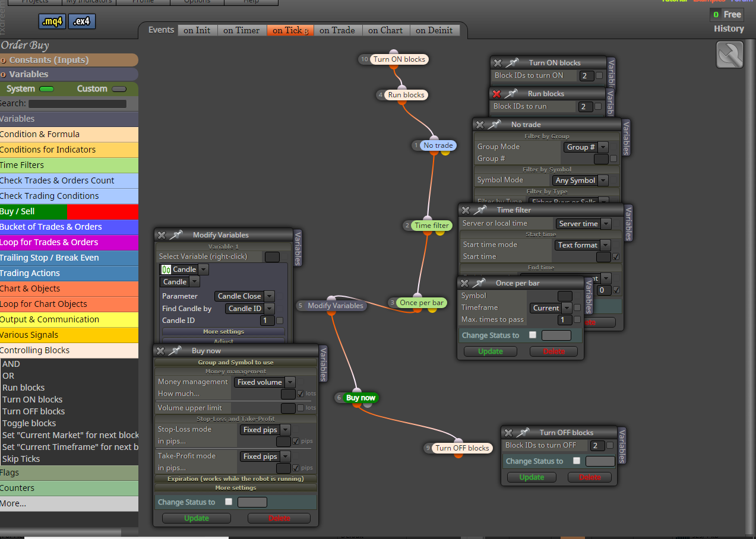Pin the No trade panel
Viewport: 756px width, 539px height.
point(494,125)
